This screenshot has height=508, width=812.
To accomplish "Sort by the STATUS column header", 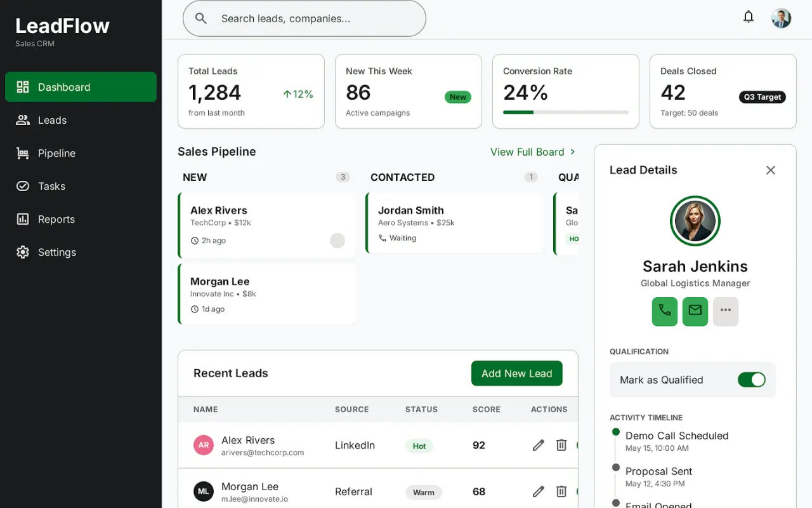I will point(422,410).
